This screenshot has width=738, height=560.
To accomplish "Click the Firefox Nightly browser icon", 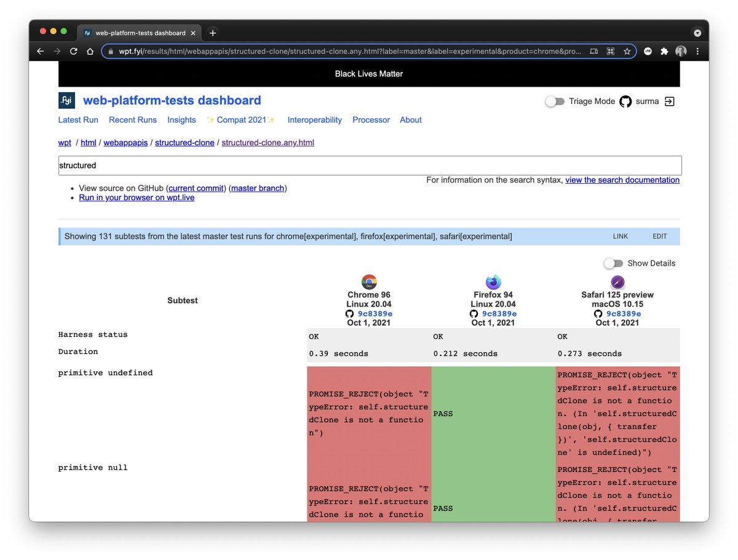I will click(493, 282).
